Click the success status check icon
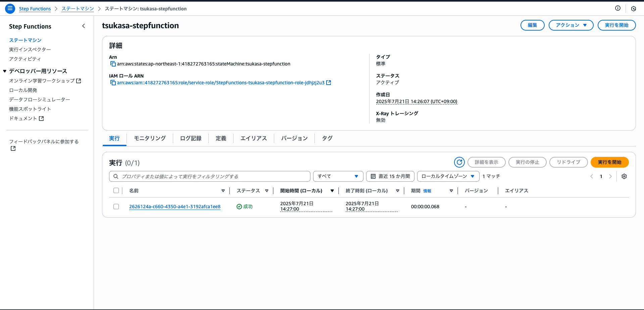Screen dimensions: 644x310 pyautogui.click(x=239, y=207)
